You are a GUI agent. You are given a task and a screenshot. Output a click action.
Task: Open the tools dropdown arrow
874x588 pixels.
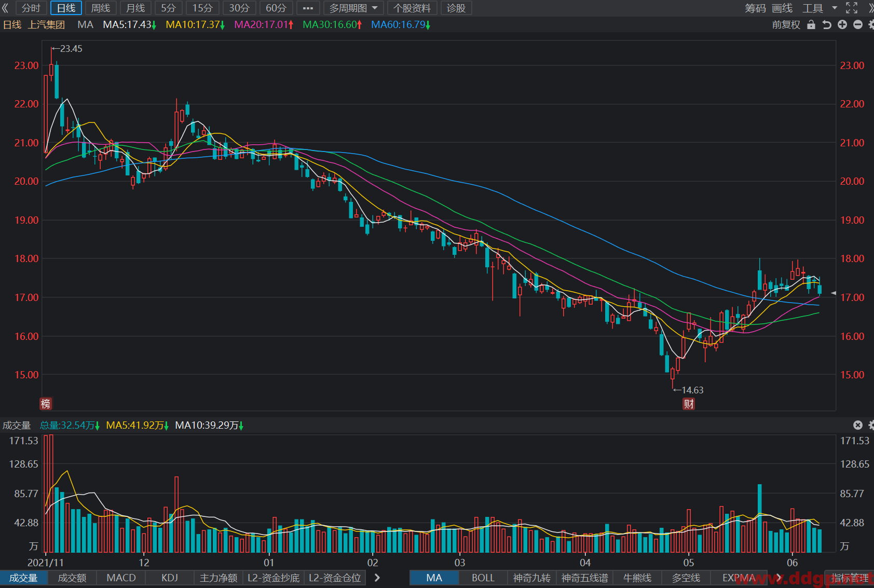(x=835, y=8)
